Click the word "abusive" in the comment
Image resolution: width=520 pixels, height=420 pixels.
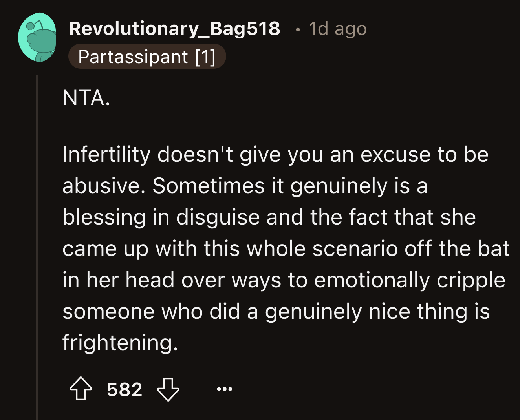pyautogui.click(x=101, y=186)
